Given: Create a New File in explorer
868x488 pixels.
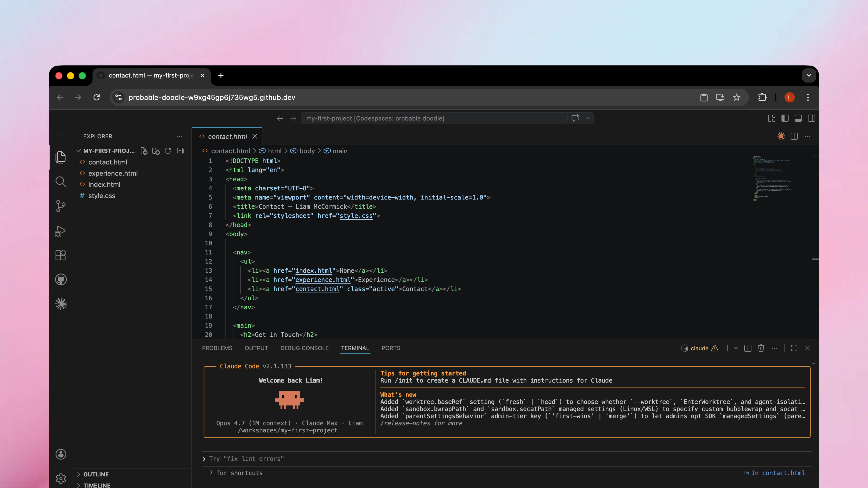Looking at the screenshot, I should coord(144,151).
